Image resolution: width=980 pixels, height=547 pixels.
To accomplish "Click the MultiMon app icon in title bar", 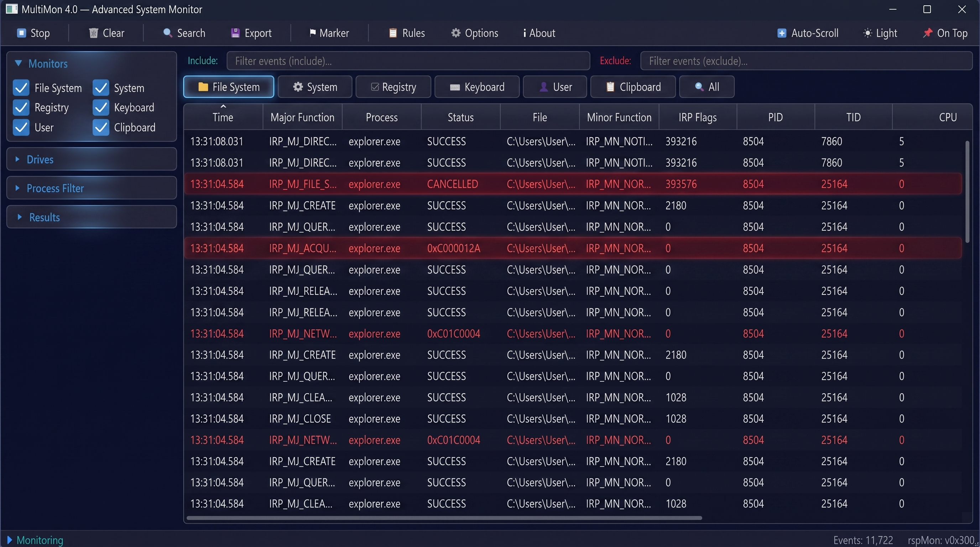I will click(12, 9).
